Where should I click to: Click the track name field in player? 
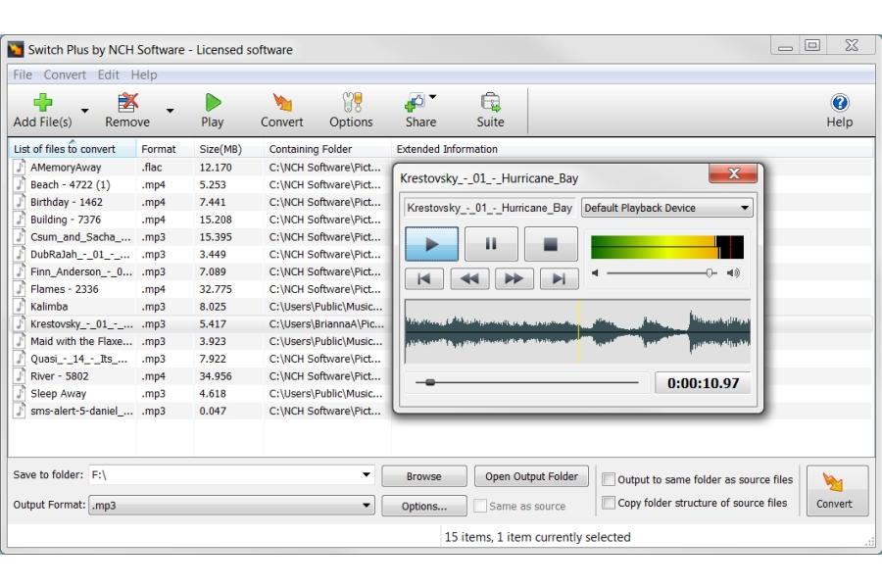(489, 208)
